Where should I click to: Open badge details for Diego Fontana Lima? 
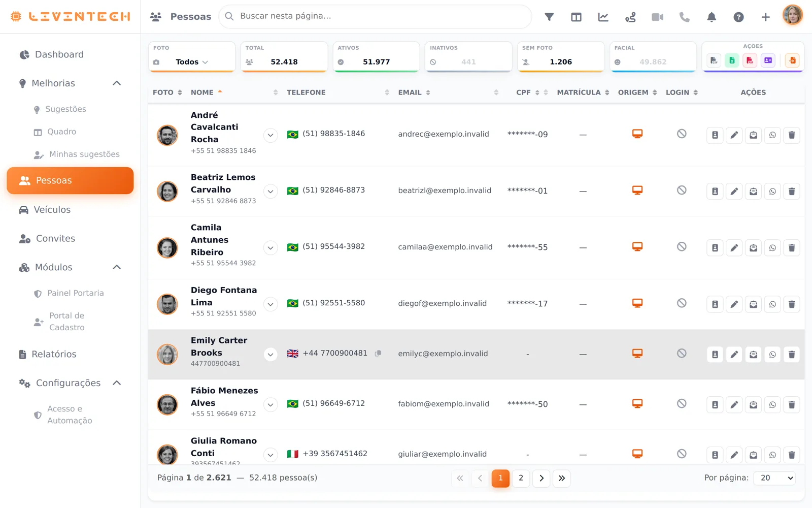tap(715, 304)
